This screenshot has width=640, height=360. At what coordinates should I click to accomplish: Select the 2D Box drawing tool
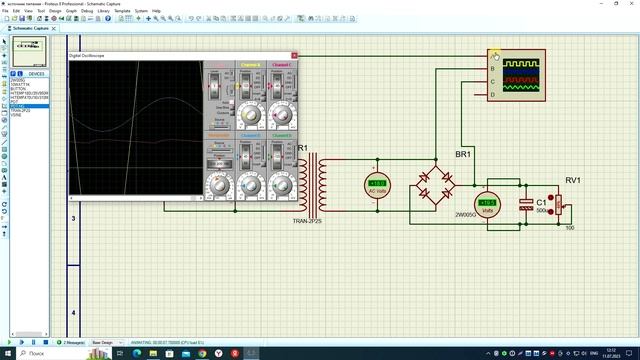[4, 149]
